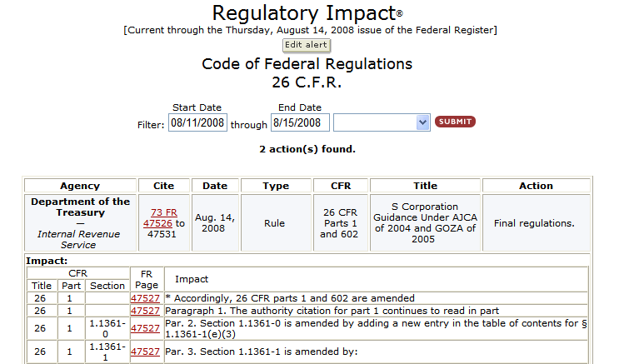Screen dimensions: 639x364
Task: Open FR page 47527 link for 'Par. 3' row
Action: (x=145, y=352)
